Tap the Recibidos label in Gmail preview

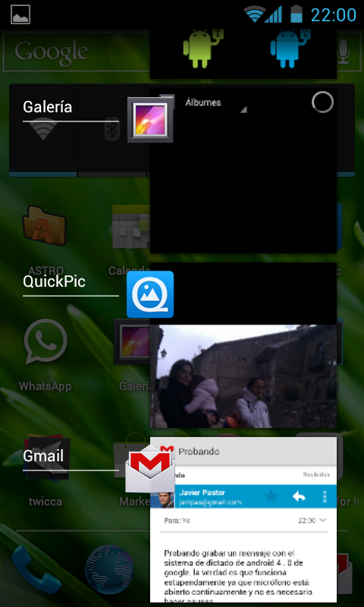[316, 474]
